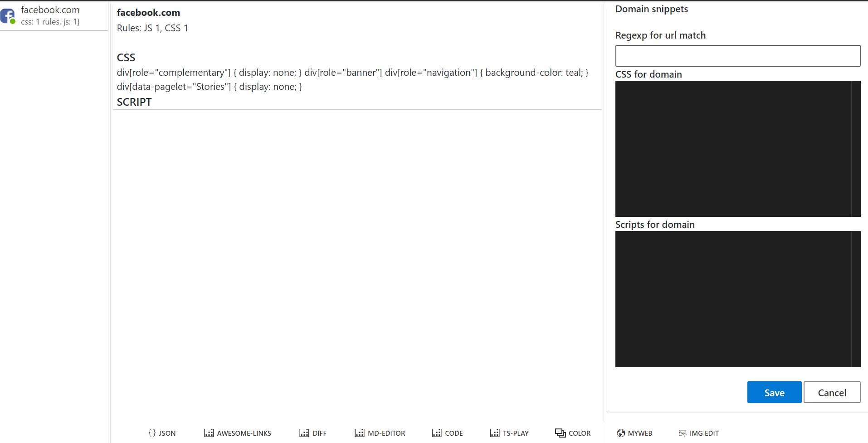Click the Stories pagelet CSS rule line
The image size is (868, 443).
tap(210, 87)
